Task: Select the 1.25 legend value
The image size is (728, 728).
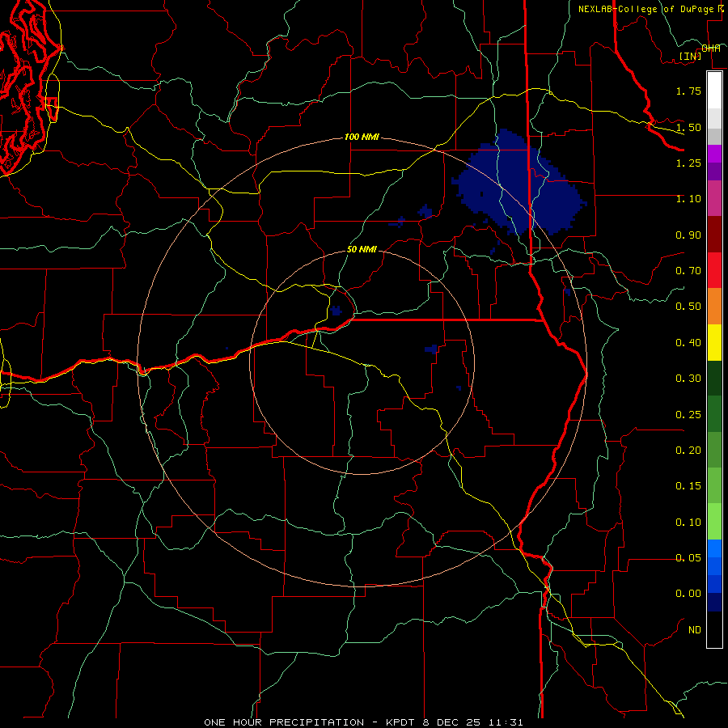Action: coord(688,163)
